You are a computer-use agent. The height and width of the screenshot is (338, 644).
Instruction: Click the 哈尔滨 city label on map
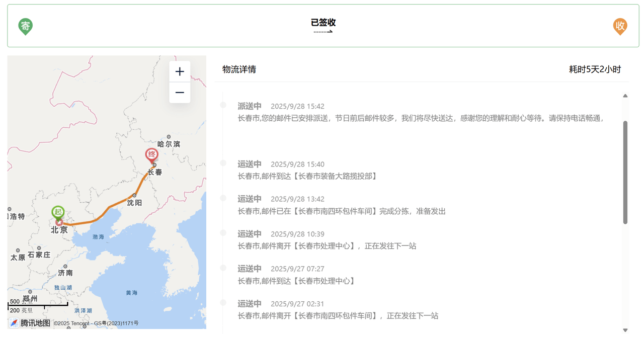pyautogui.click(x=169, y=144)
